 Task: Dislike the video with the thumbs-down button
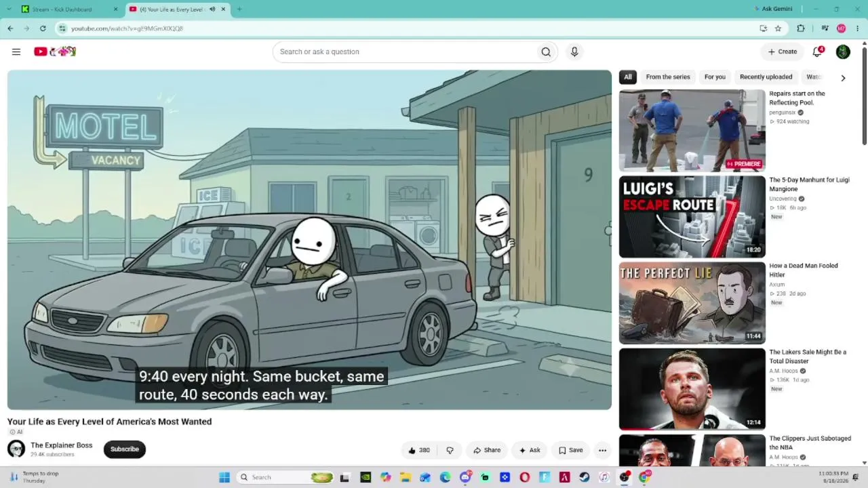click(x=450, y=450)
